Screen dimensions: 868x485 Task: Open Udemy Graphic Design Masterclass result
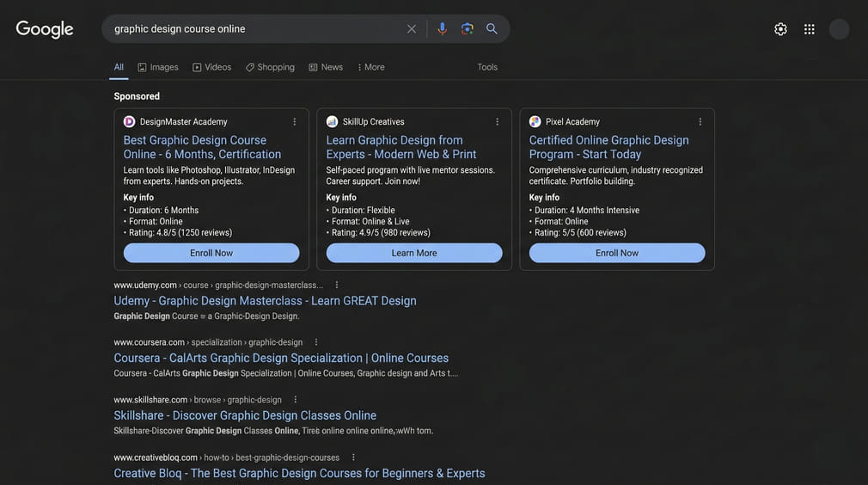[266, 301]
